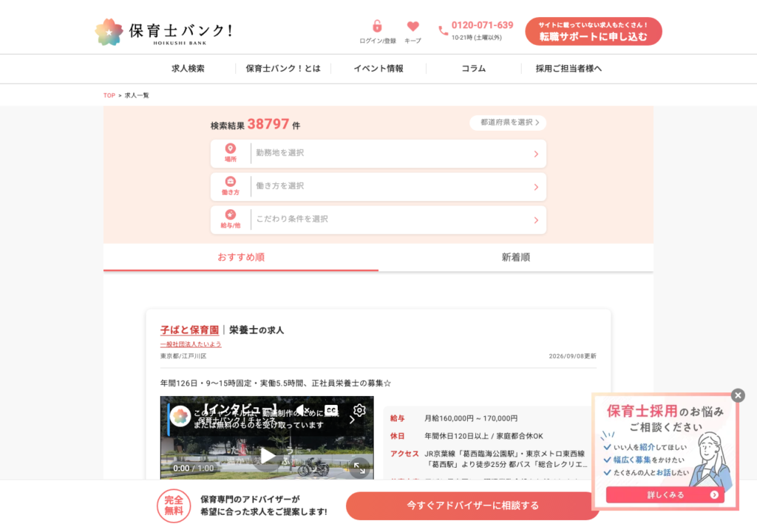Click the 働き方 briefcase icon
Screen dimensions: 757x532
click(231, 182)
